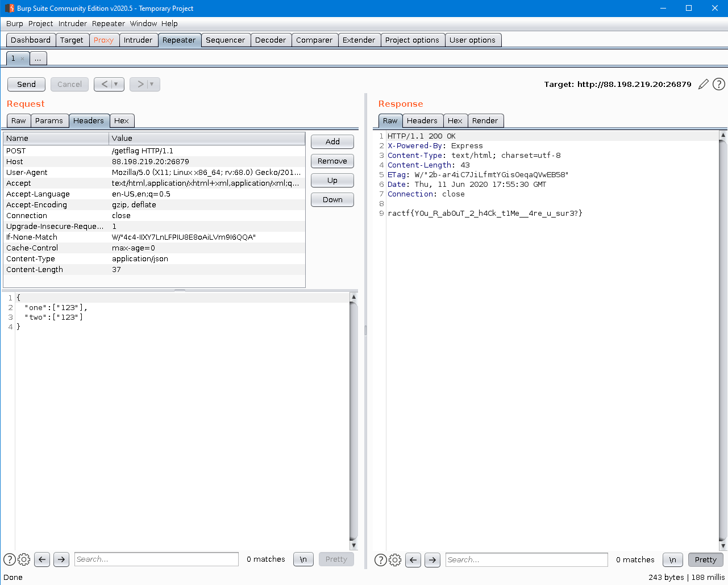Open the Burp menu
The width and height of the screenshot is (728, 585).
(15, 24)
